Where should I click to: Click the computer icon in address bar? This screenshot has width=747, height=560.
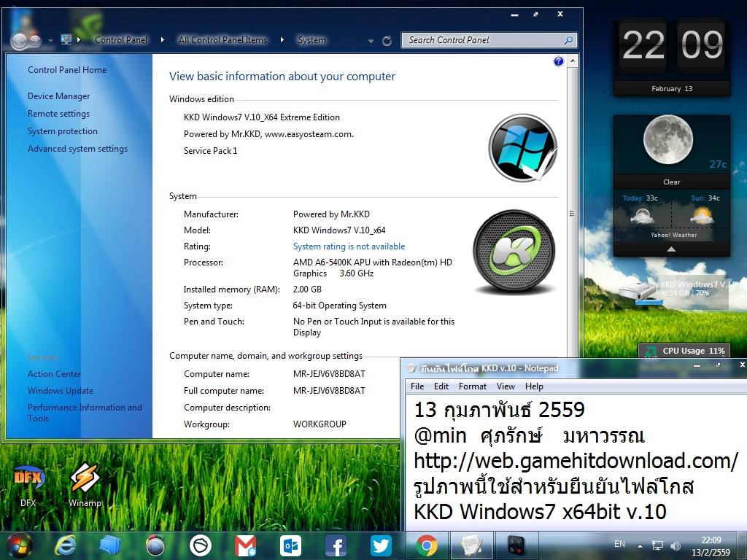coord(66,39)
